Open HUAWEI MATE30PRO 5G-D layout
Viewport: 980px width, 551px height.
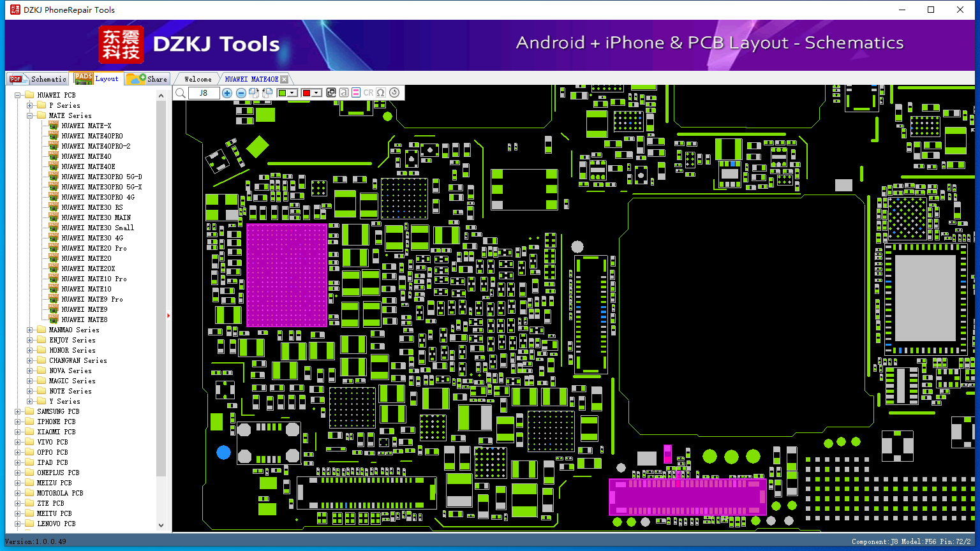tap(101, 177)
